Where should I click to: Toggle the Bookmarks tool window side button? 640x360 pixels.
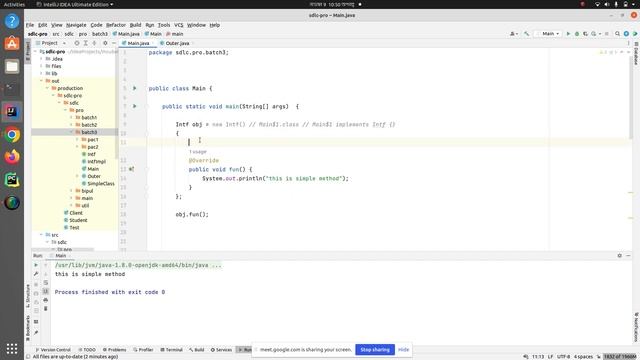coord(28,328)
